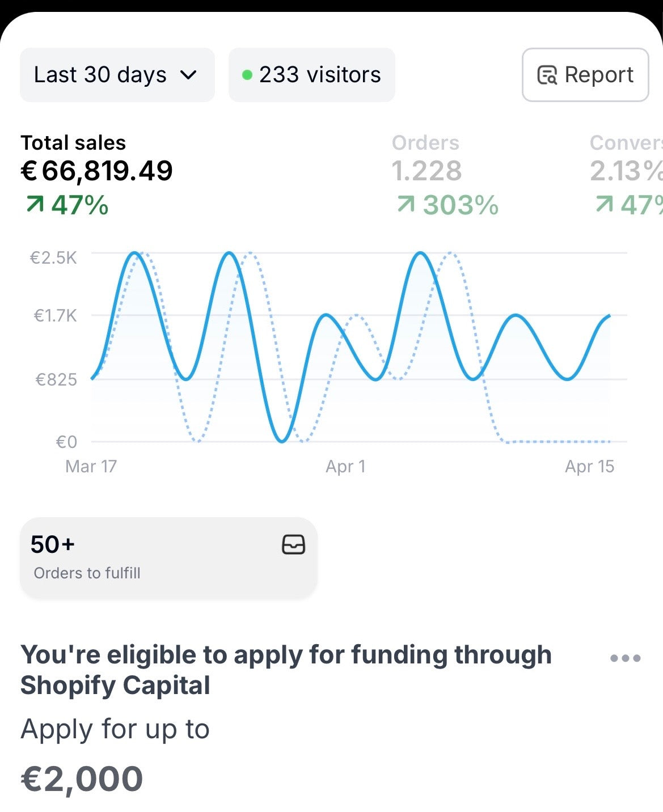Viewport: 663px width, 812px height.
Task: Tap the Orders 303% increase arrow
Action: coord(406,205)
